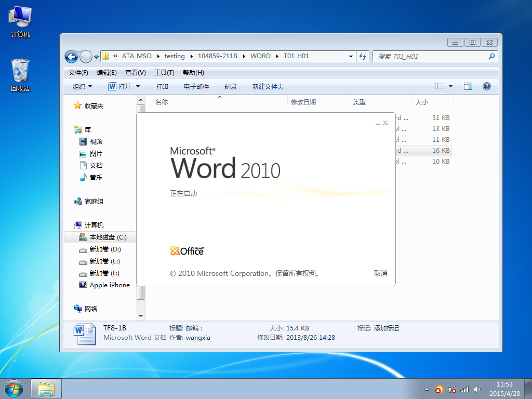
Task: Sort by 类型 column header
Action: pos(360,102)
